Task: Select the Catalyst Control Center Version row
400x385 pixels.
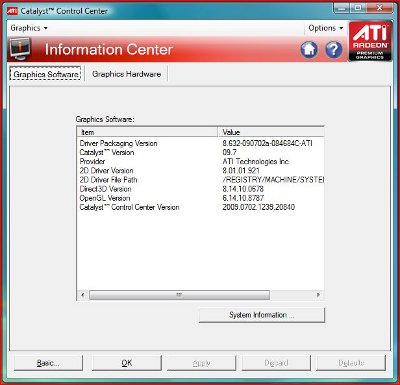Action: (x=200, y=207)
